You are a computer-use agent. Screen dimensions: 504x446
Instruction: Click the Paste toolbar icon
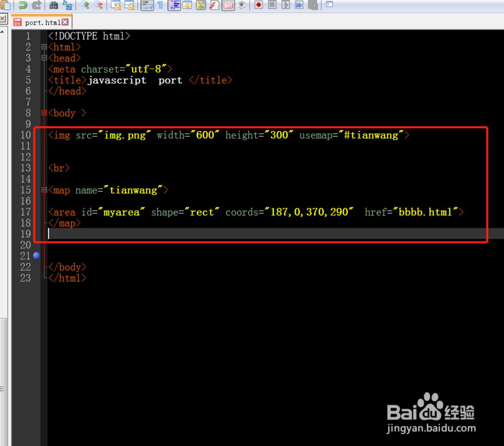(x=6, y=5)
